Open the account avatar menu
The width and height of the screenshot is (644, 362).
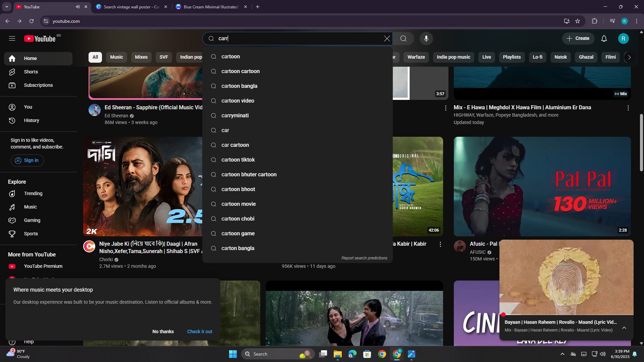(623, 39)
